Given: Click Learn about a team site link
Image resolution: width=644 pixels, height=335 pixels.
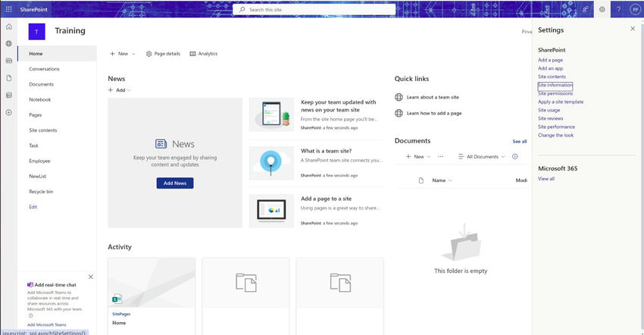Looking at the screenshot, I should [x=433, y=98].
